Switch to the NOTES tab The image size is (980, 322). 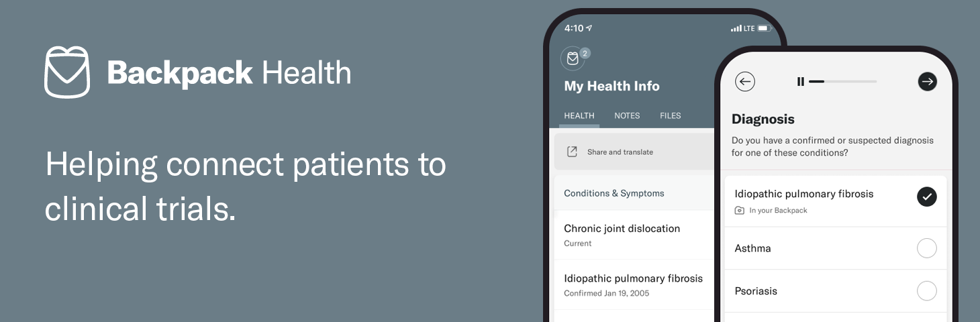pos(627,115)
